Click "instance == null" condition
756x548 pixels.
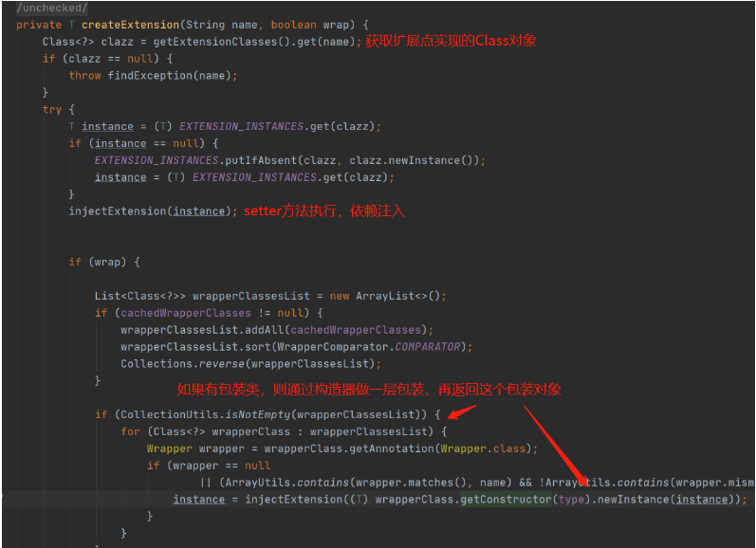[x=147, y=143]
